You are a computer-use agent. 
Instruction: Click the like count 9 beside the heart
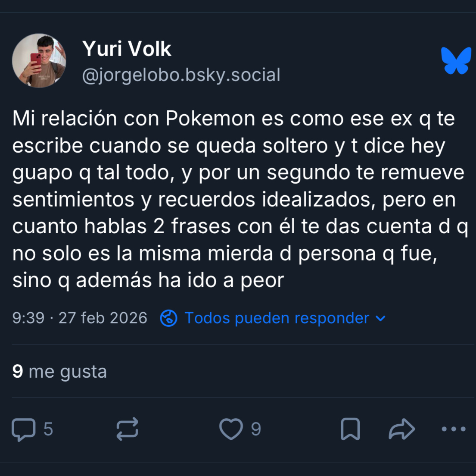pos(256,429)
